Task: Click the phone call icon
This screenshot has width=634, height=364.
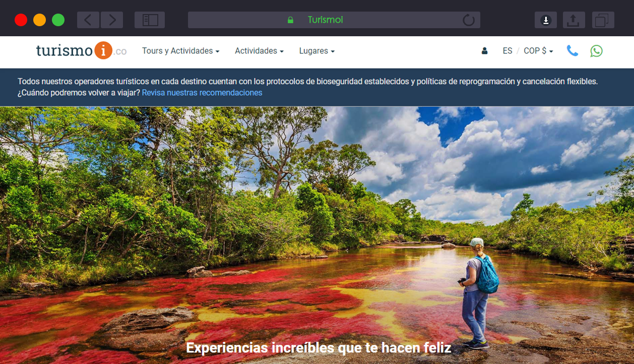Action: [x=572, y=51]
